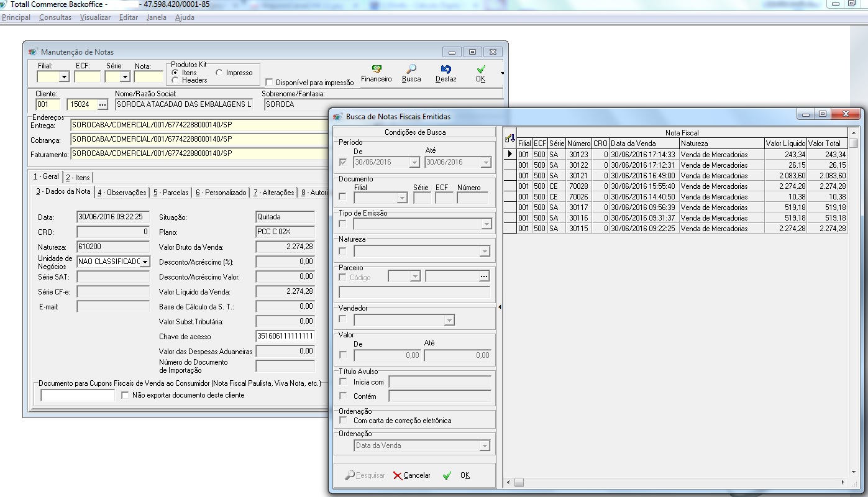The width and height of the screenshot is (868, 497).
Task: Open the Consultas menu
Action: tap(55, 17)
